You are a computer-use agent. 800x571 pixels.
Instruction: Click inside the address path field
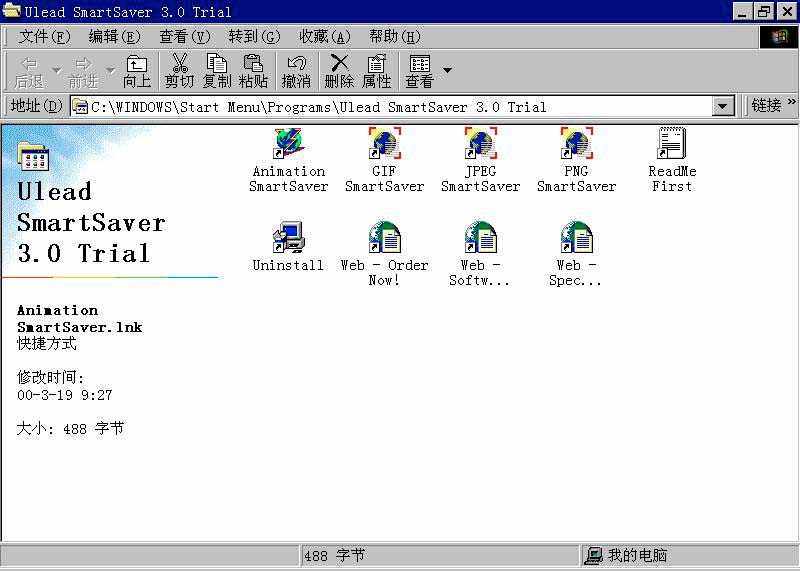click(x=400, y=107)
